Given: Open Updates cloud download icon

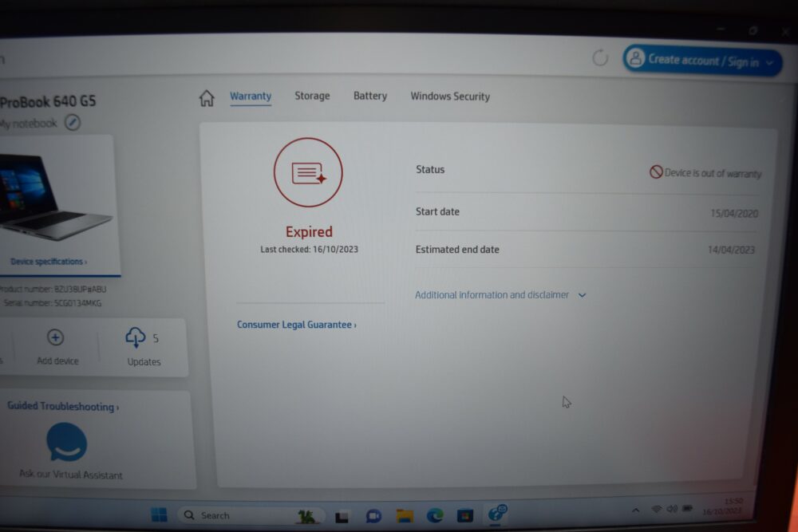Looking at the screenshot, I should coord(136,337).
